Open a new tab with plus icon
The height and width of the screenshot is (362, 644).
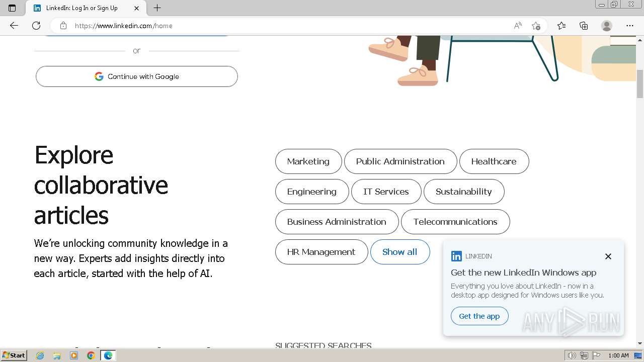coord(157,8)
